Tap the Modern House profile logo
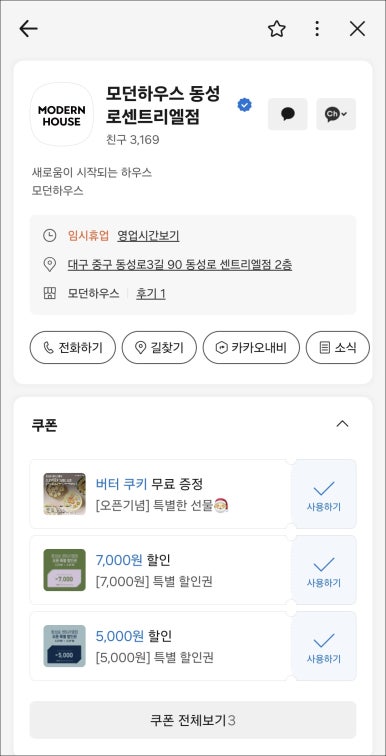386x756 pixels. (x=62, y=114)
